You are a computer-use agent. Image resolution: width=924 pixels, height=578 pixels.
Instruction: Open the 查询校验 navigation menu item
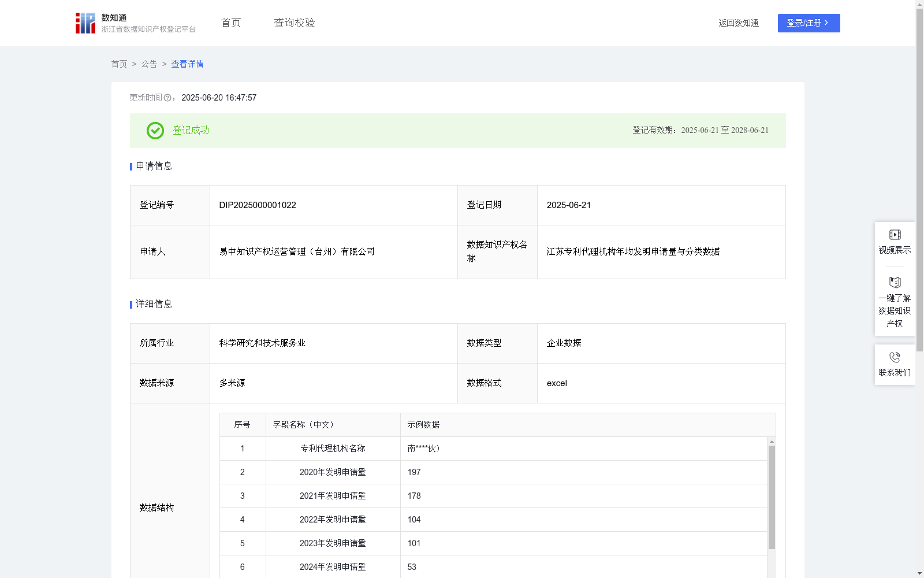295,23
